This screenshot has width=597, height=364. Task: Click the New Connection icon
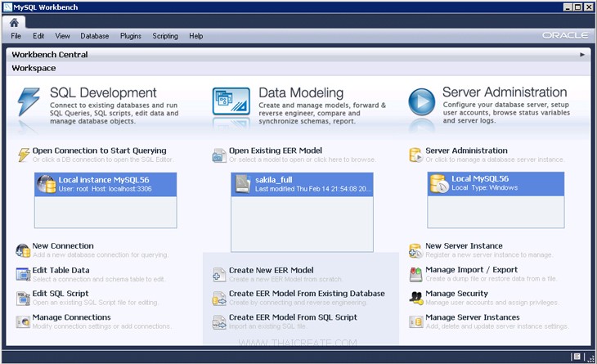pyautogui.click(x=23, y=250)
